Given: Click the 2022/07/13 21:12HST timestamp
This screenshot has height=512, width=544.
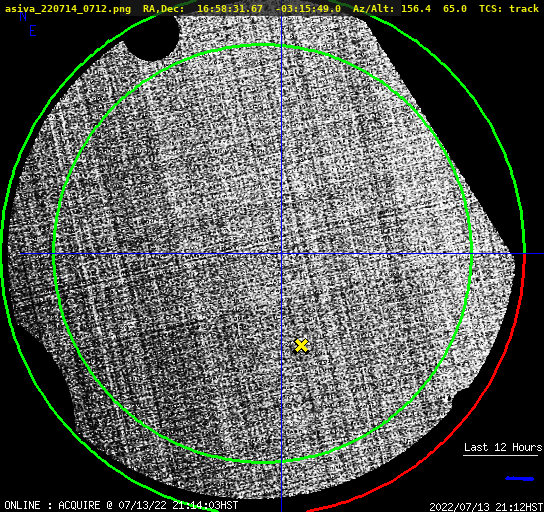Looking at the screenshot, I should (x=486, y=507).
